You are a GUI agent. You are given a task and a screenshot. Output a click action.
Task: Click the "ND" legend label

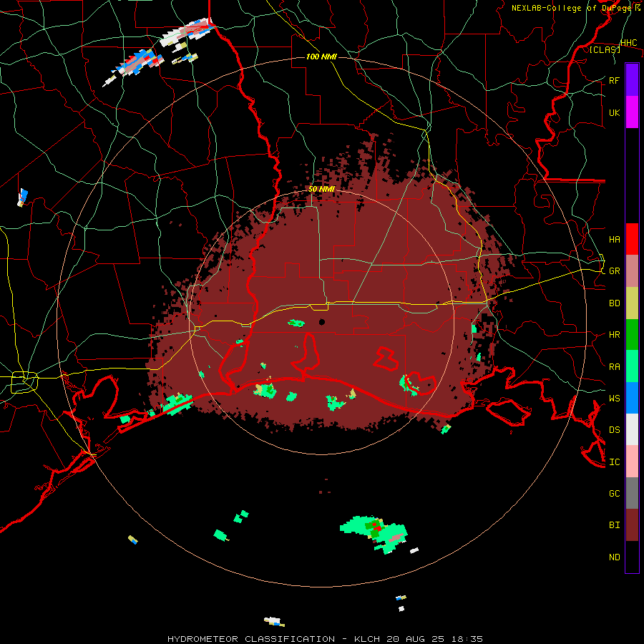[x=614, y=557]
